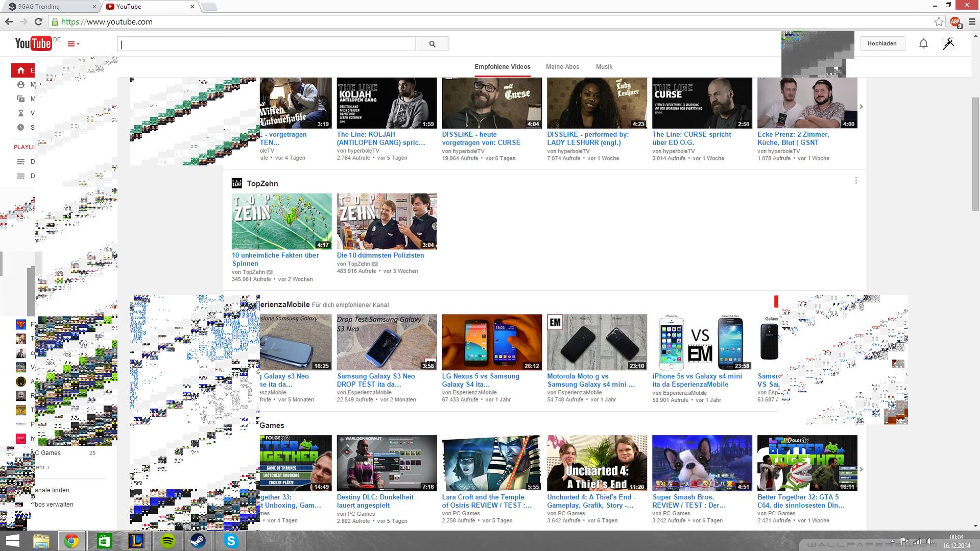This screenshot has width=980, height=551.
Task: Switch to the 9GAG Trending browser tab
Action: [x=51, y=7]
